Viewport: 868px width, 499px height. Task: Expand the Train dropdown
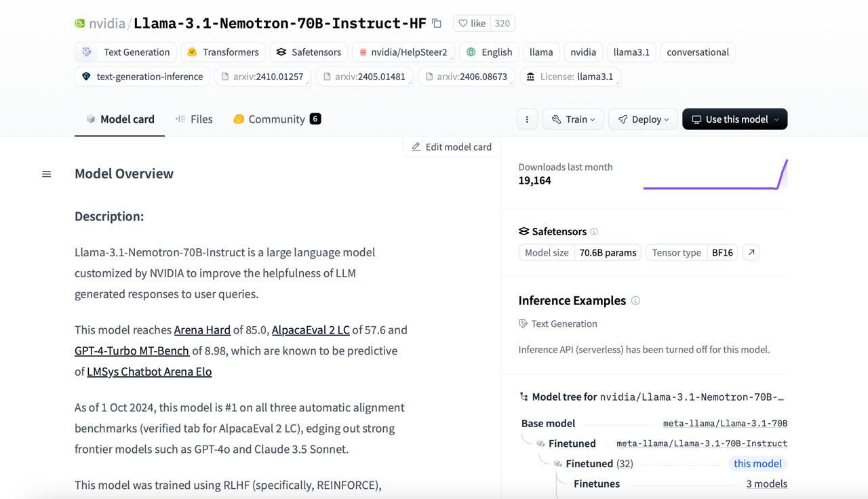[573, 119]
